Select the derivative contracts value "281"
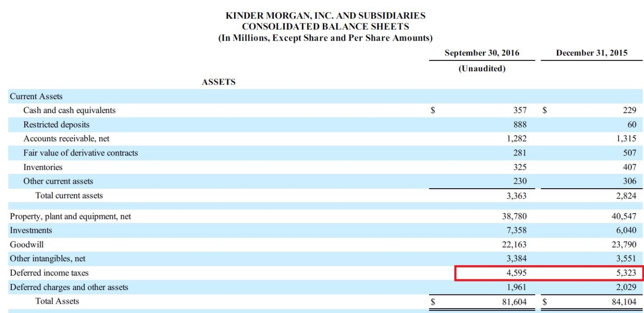Viewport: 644px width, 313px height. (520, 153)
